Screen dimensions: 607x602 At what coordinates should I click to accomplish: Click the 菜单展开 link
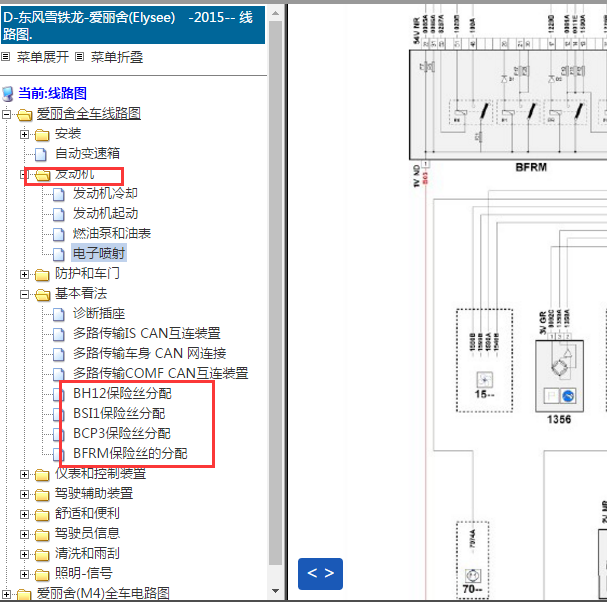(x=43, y=57)
